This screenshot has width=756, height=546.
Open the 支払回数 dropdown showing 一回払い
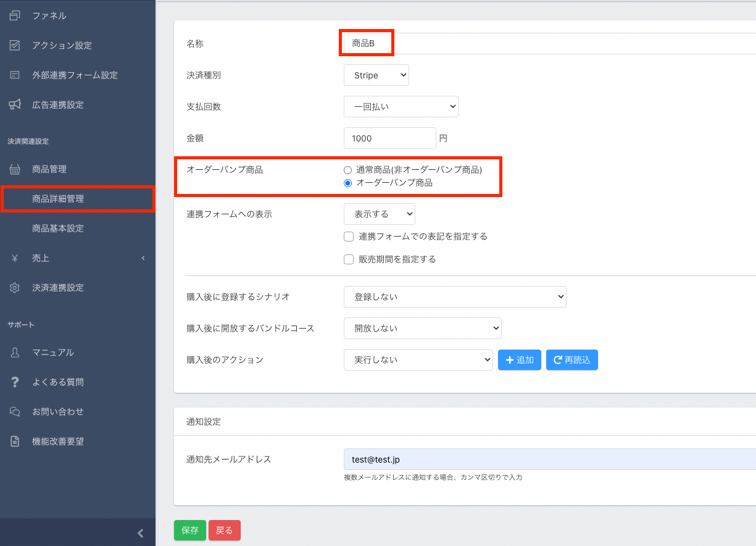point(401,106)
